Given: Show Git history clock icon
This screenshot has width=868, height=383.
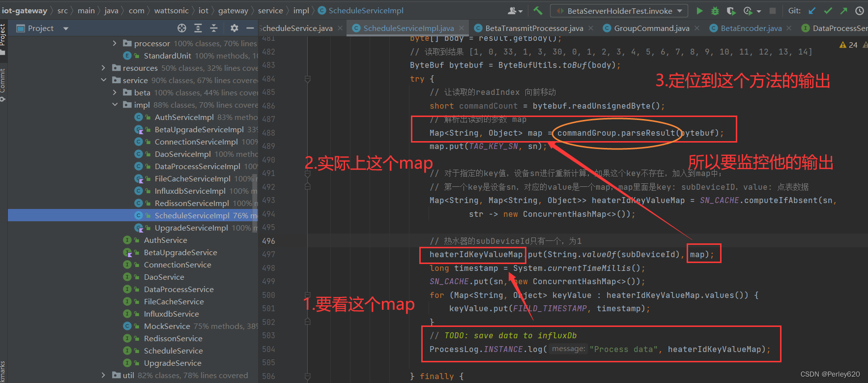Looking at the screenshot, I should click(x=860, y=10).
